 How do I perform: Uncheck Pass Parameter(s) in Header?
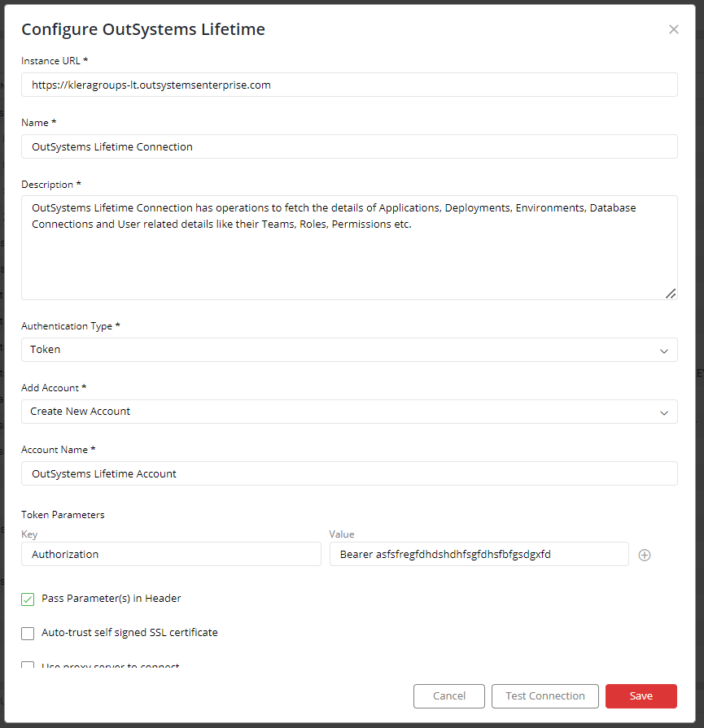tap(28, 599)
